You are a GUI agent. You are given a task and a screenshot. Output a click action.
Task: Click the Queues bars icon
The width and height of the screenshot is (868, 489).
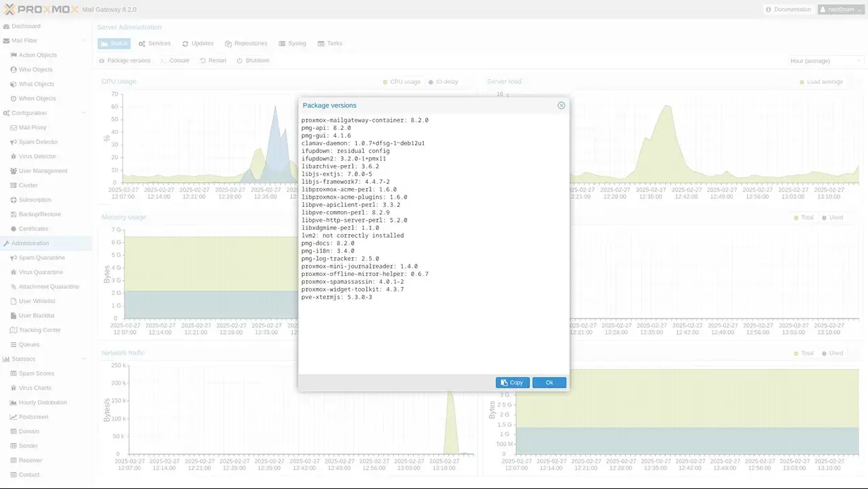point(14,345)
